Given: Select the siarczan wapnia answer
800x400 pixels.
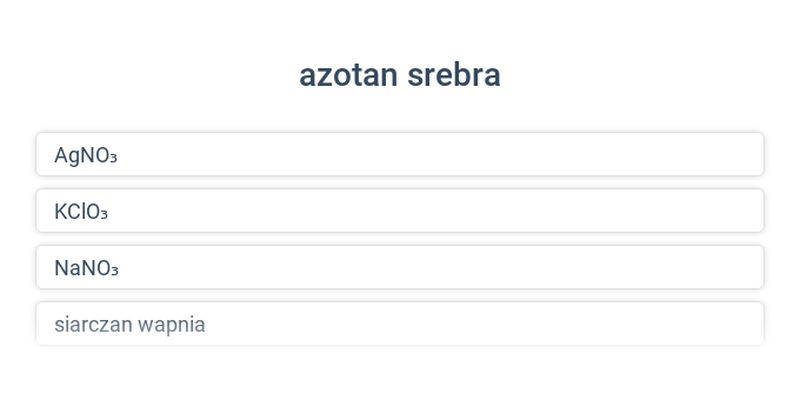Looking at the screenshot, I should pyautogui.click(x=400, y=323).
